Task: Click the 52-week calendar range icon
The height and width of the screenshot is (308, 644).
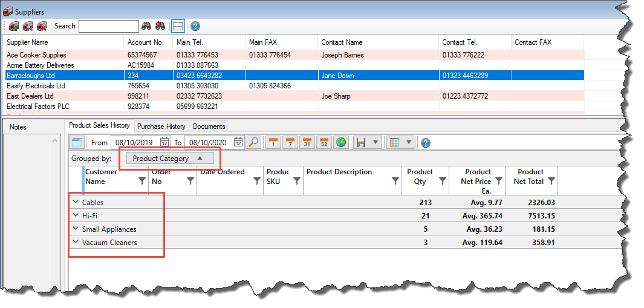Action: pos(324,142)
